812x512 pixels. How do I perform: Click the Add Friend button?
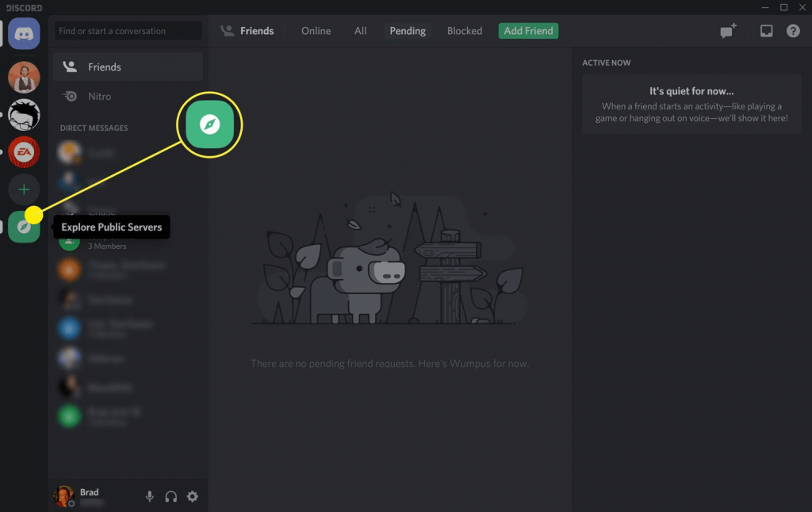pyautogui.click(x=528, y=30)
